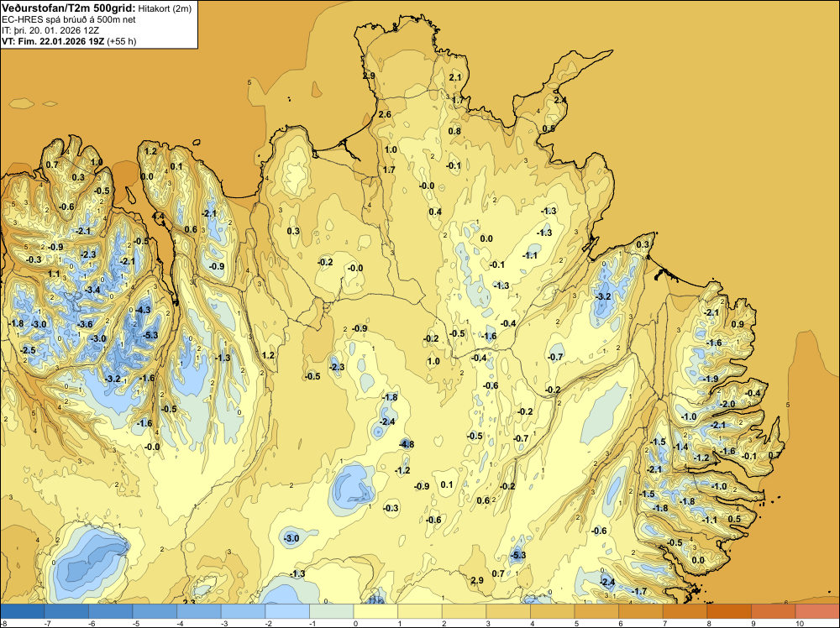Click the -2.0 temperature value
Image resolution: width=840 pixels, height=628 pixels.
[728, 404]
